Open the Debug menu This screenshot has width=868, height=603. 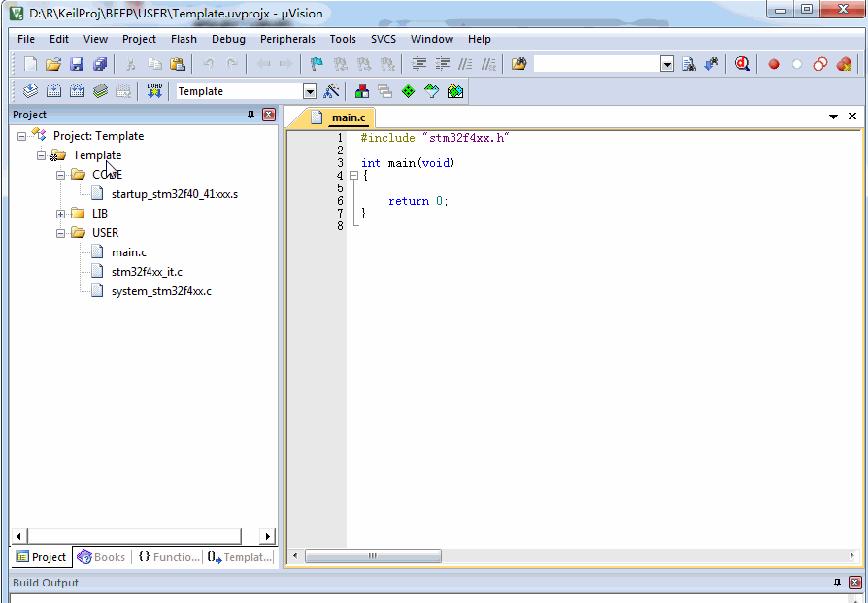pyautogui.click(x=228, y=39)
